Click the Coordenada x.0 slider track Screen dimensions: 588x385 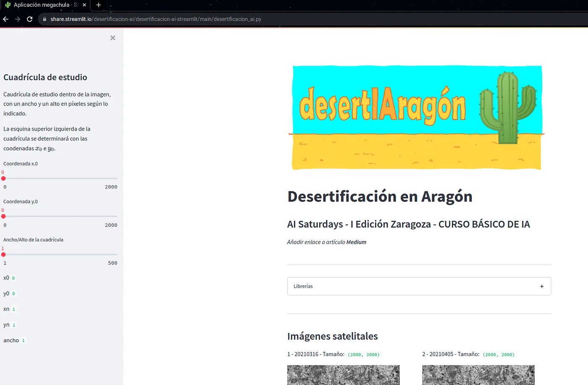pos(60,178)
